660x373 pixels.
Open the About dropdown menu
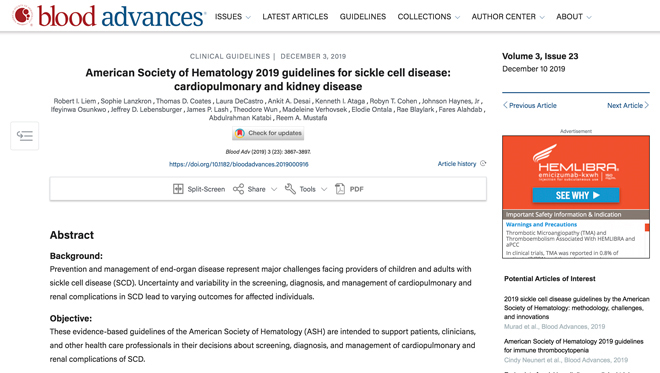(x=573, y=17)
